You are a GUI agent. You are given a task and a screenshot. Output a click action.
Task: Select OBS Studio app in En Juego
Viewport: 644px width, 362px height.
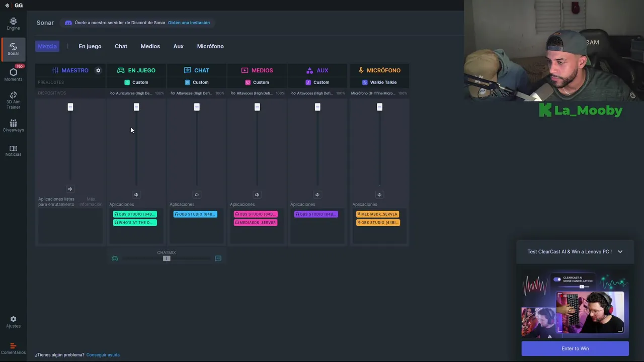tap(135, 214)
